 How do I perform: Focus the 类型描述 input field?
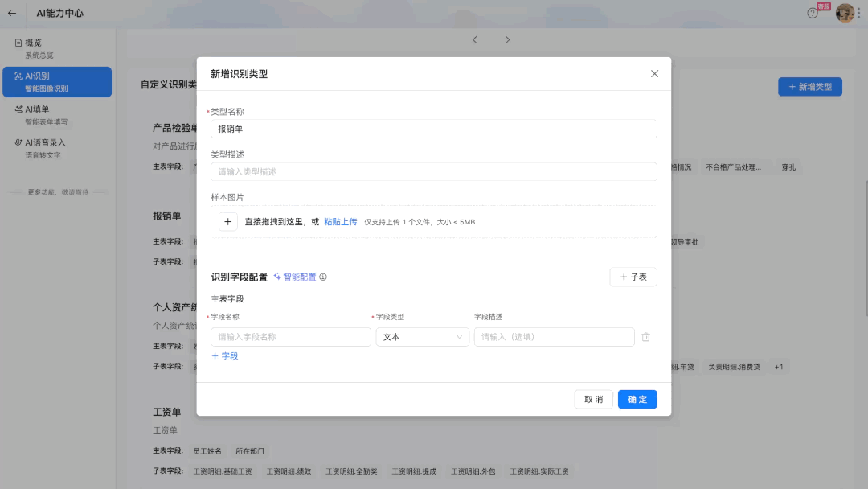pos(434,172)
